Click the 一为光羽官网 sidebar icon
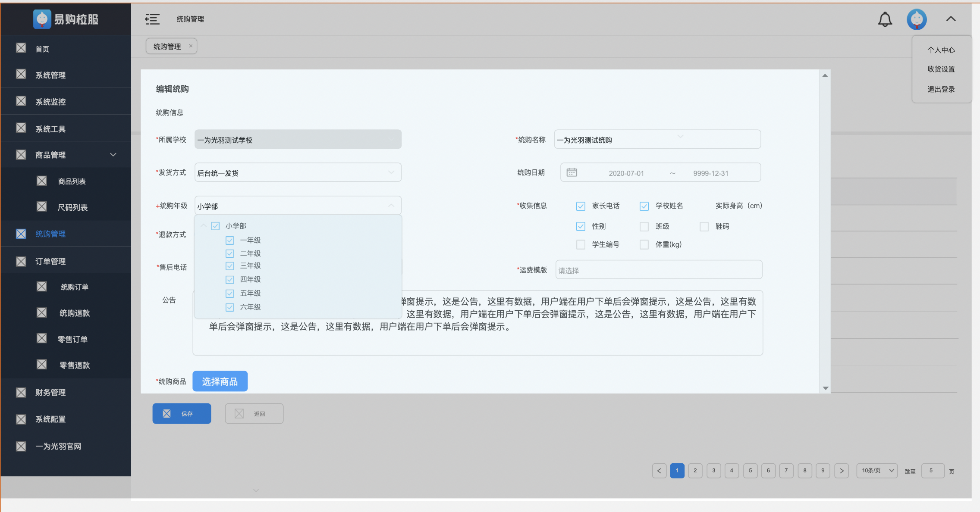This screenshot has width=980, height=512. point(21,446)
